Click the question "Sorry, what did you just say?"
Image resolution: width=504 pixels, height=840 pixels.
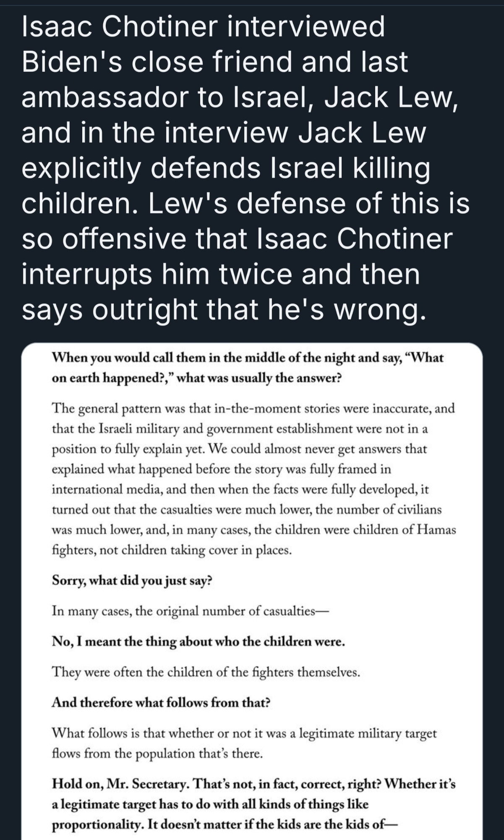(132, 580)
